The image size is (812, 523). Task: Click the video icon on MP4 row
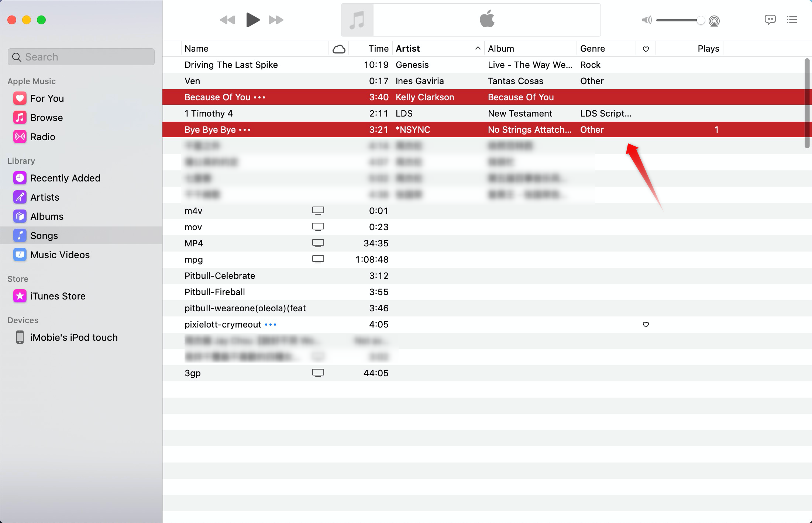click(318, 243)
